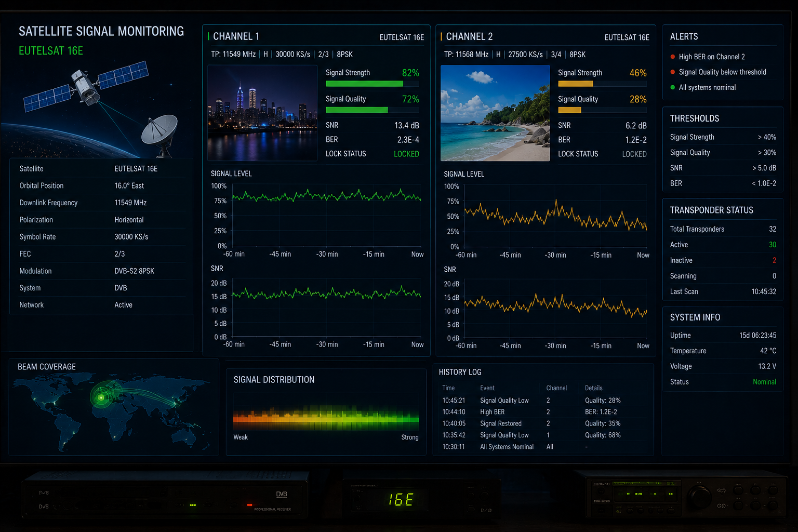798x532 pixels.
Task: Open the Channel 2 beach preview
Action: pos(495,113)
